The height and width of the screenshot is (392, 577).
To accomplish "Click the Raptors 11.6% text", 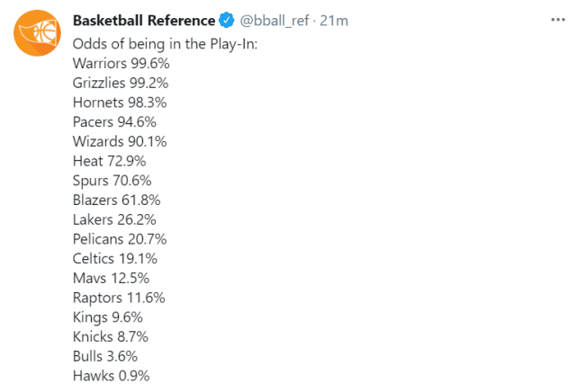I will 119,298.
